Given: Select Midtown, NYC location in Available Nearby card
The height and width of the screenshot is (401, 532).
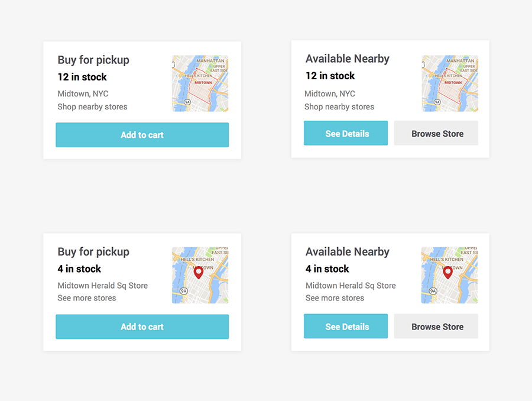Looking at the screenshot, I should click(330, 93).
